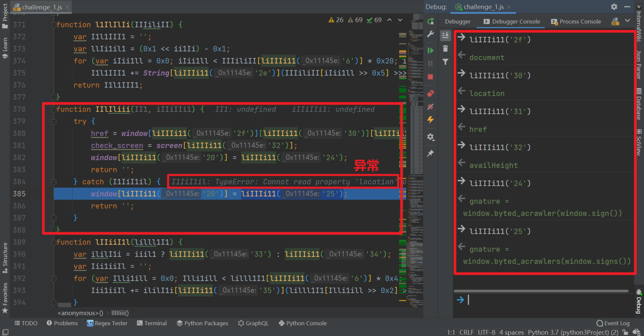
Task: Toggle scroll to end in console
Action: coord(445,35)
